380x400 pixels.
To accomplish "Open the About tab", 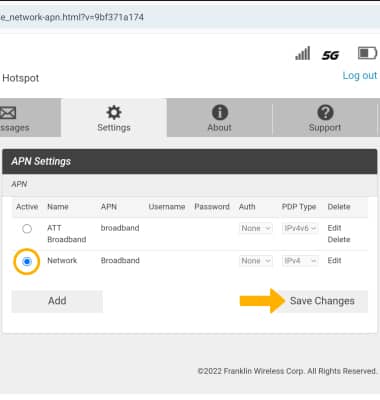I will coord(220,118).
